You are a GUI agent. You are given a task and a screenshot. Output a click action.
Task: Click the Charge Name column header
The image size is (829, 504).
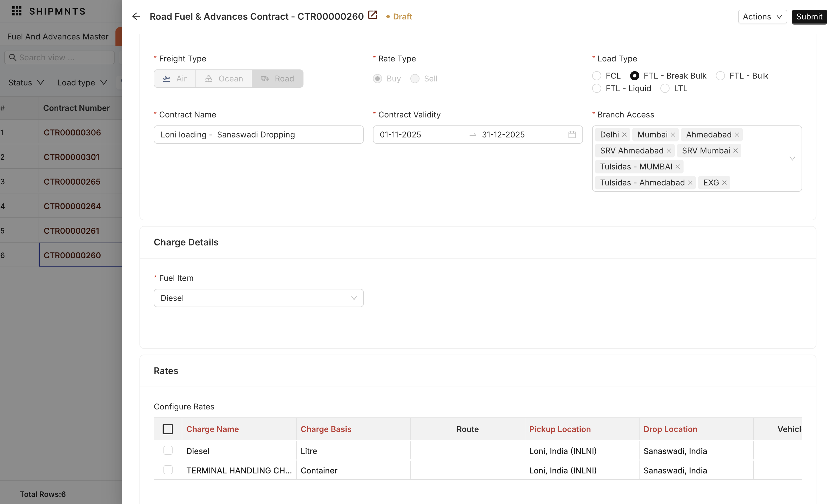(212, 429)
